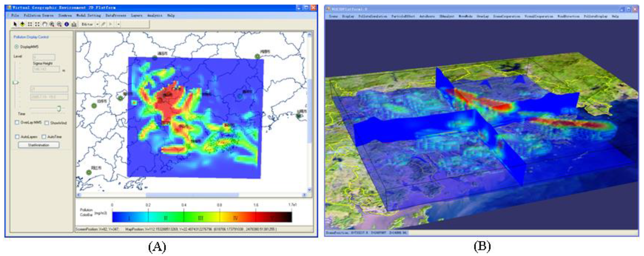Enable the OverLay MM5 checkbox
This screenshot has width=644, height=256.
(17, 123)
